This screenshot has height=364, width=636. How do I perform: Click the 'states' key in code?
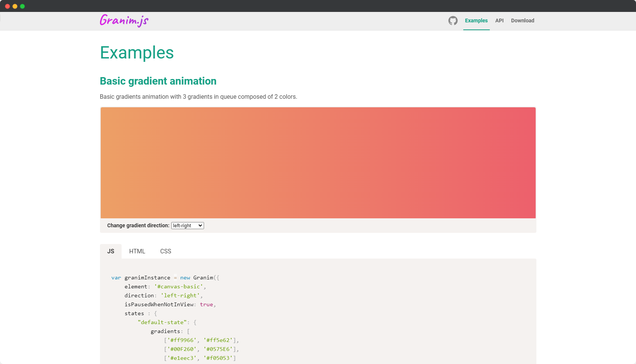(x=134, y=313)
